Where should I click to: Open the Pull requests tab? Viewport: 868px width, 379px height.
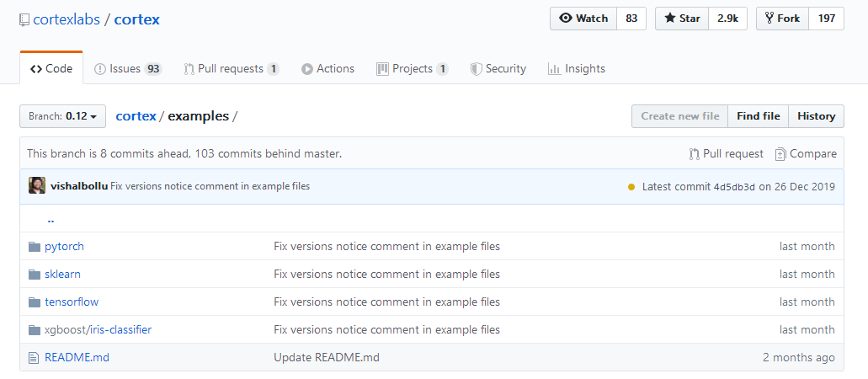coord(231,69)
